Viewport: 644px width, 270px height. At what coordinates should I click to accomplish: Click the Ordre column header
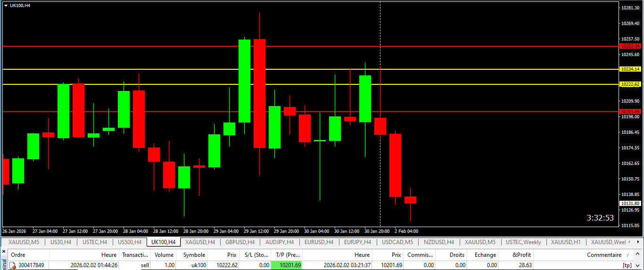tap(18, 255)
